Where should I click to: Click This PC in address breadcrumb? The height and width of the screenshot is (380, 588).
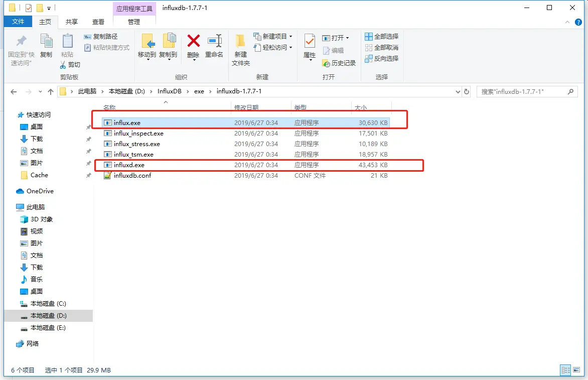click(x=87, y=91)
